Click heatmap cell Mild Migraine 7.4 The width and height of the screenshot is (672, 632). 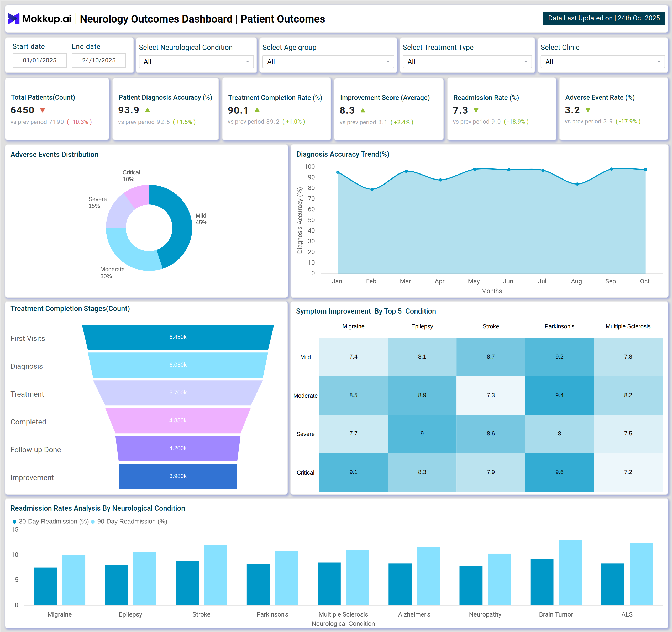353,357
